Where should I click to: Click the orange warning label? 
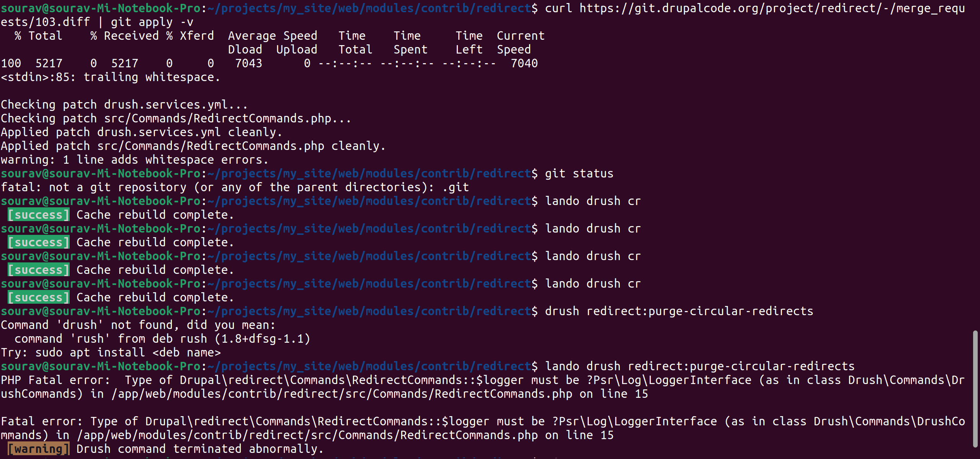pyautogui.click(x=39, y=449)
